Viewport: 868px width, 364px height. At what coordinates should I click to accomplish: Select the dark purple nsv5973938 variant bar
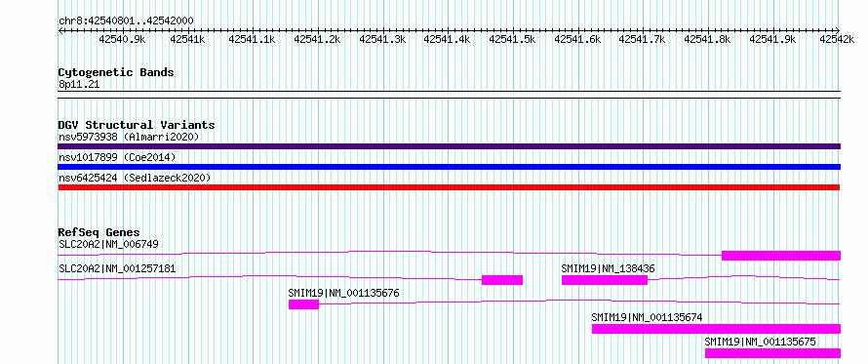(x=450, y=146)
